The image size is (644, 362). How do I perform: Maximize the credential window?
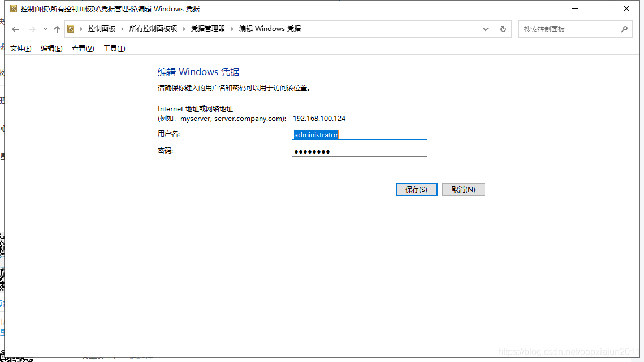point(600,8)
